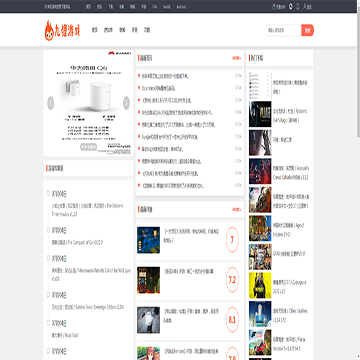Open the Huawei router C20 banner
This screenshot has height=360, width=360.
tap(88, 103)
